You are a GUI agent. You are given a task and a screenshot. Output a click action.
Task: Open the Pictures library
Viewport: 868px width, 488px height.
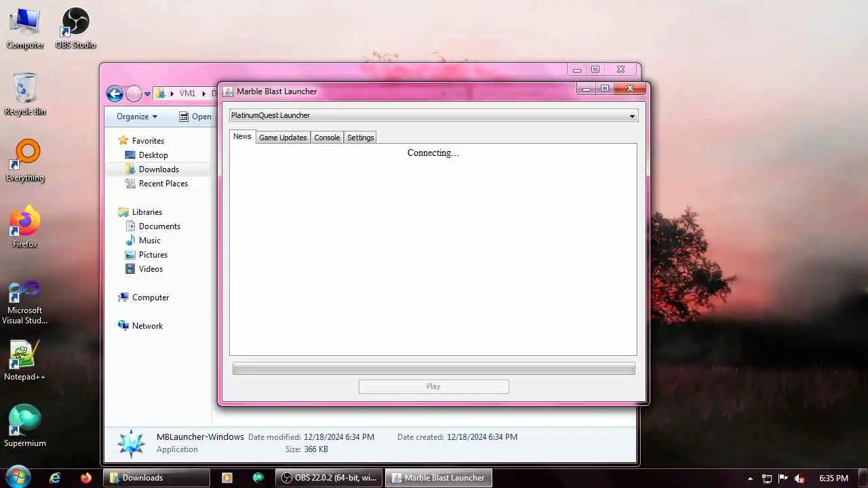click(x=146, y=255)
